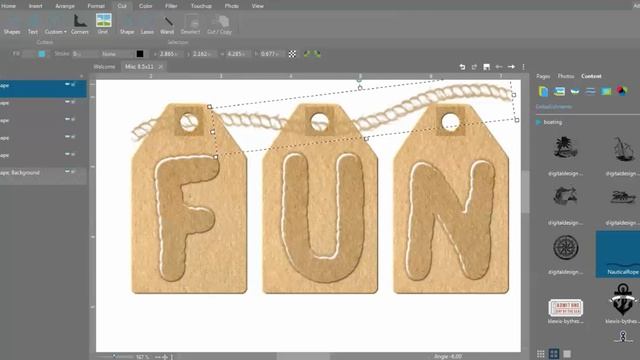Switch to the Welcome document tab
Screen dimensions: 640x360
104,67
